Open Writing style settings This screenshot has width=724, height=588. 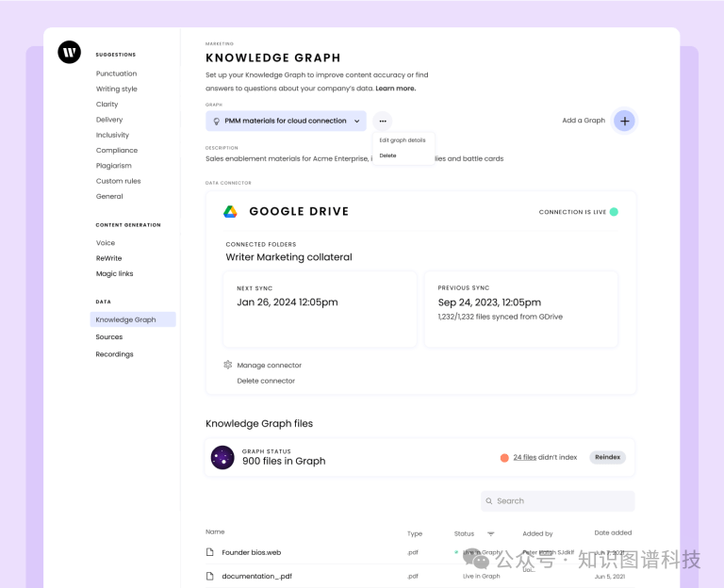[116, 89]
